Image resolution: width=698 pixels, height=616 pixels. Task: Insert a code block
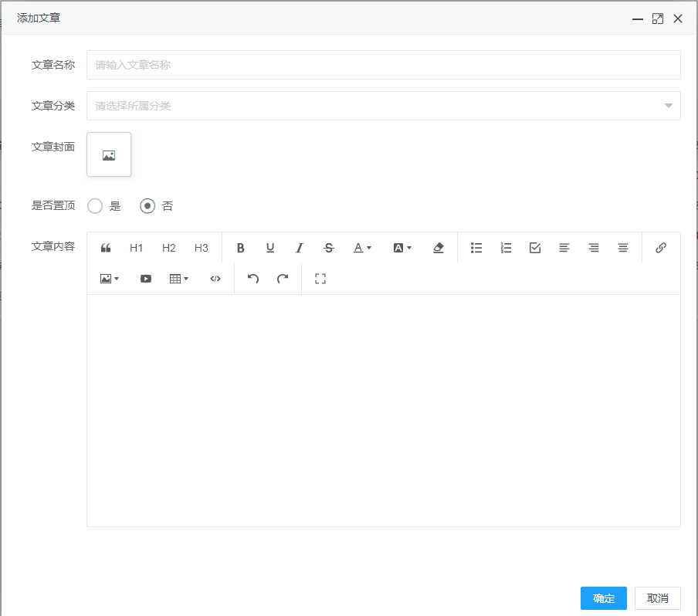215,279
